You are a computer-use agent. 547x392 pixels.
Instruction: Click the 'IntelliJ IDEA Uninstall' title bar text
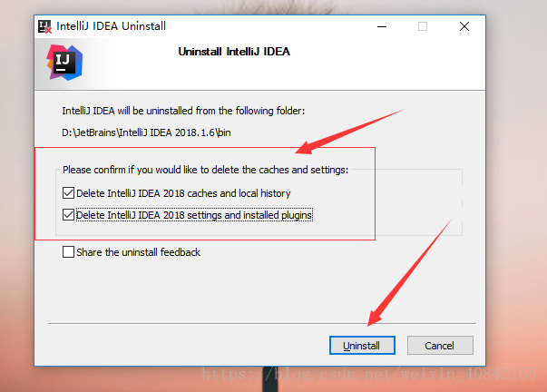point(111,26)
